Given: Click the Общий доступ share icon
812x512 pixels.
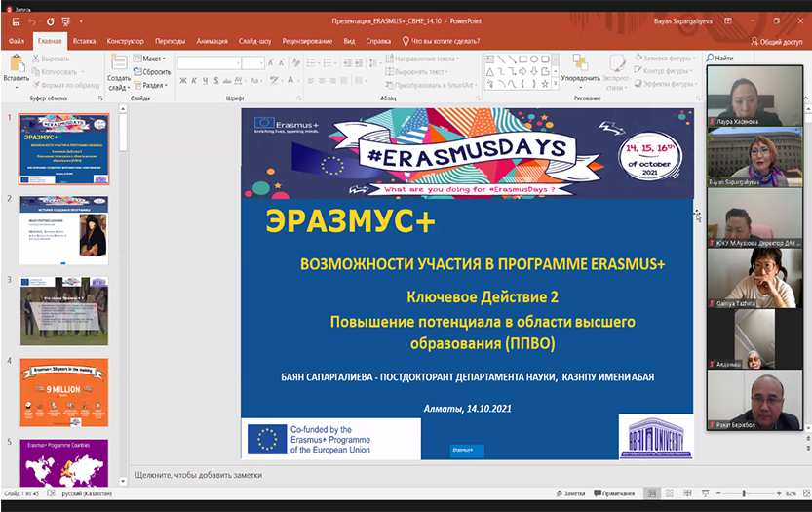Looking at the screenshot, I should pyautogui.click(x=777, y=41).
